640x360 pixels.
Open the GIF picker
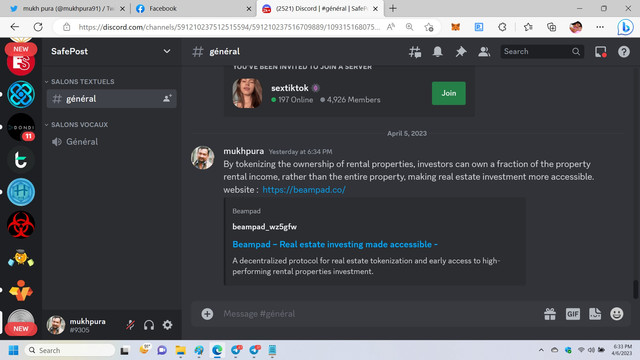click(573, 313)
